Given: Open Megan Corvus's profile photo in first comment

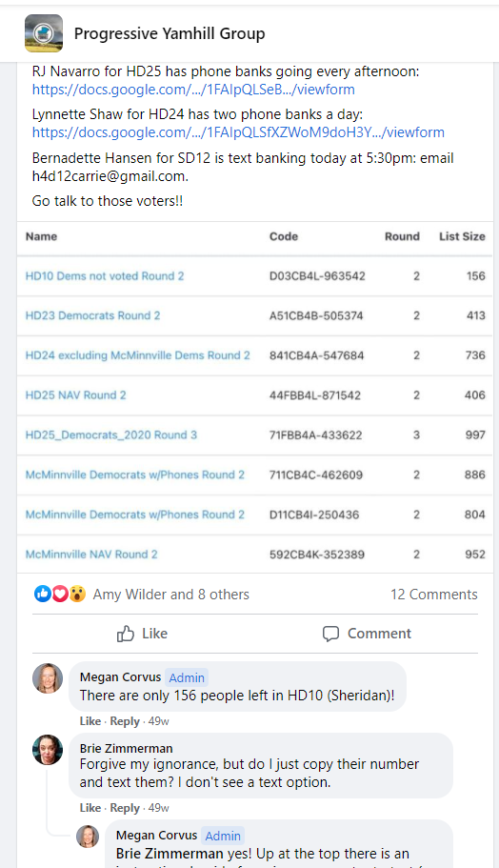Looking at the screenshot, I should coord(48,678).
